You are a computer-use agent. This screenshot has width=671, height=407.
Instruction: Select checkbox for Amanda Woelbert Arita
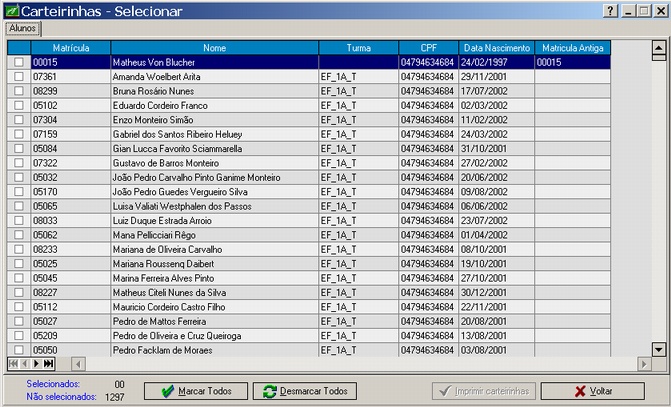[x=18, y=76]
